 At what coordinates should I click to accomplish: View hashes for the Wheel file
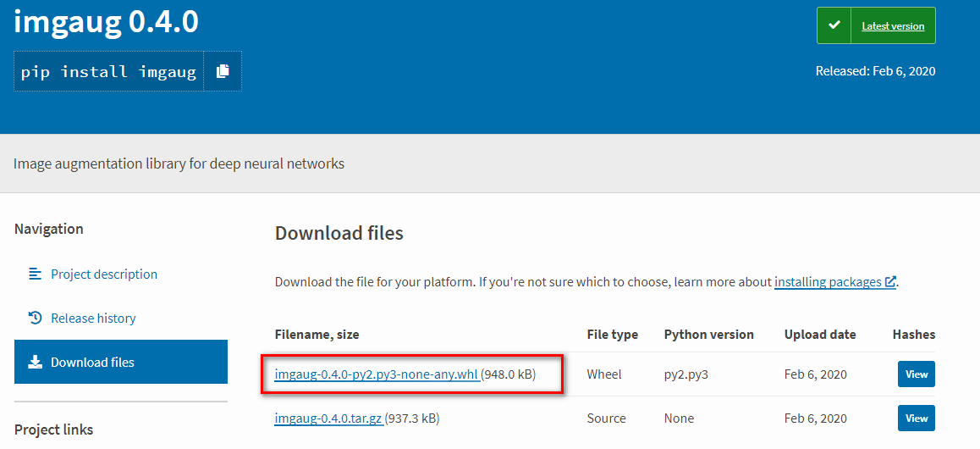point(917,374)
